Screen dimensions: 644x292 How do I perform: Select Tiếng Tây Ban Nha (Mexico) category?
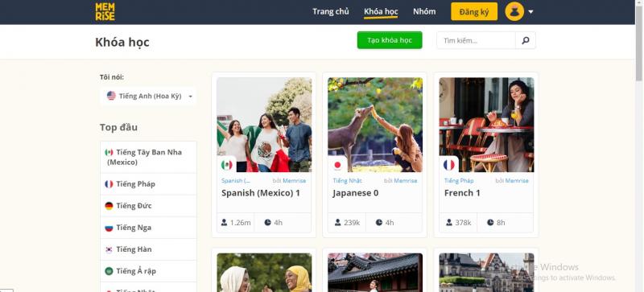[x=149, y=157]
